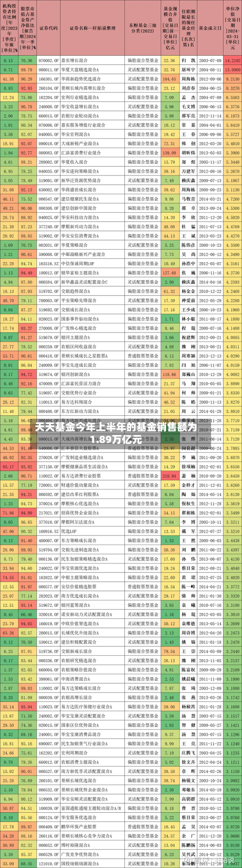242x868 pixels.
Task: Click the code 162204.OF
Action: pyautogui.click(x=48, y=97)
